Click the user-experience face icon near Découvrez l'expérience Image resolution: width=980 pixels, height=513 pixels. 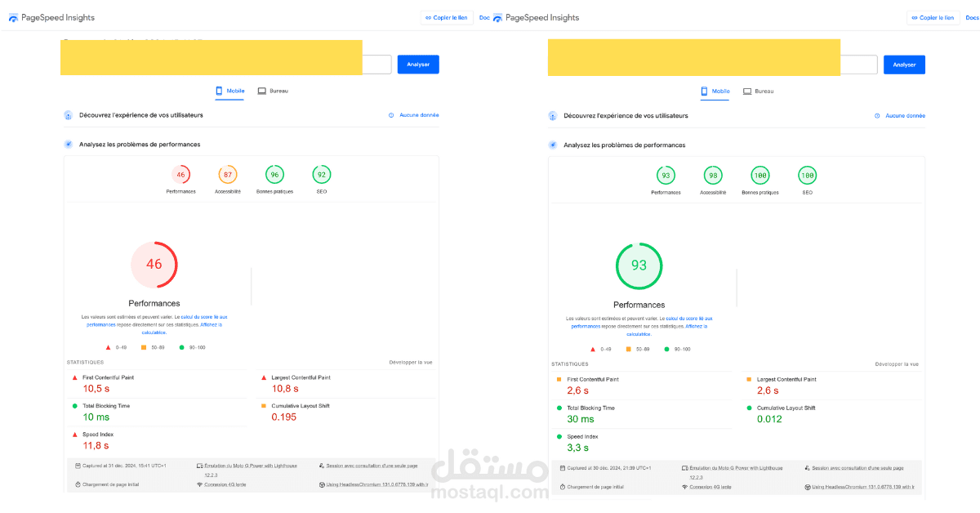[67, 116]
